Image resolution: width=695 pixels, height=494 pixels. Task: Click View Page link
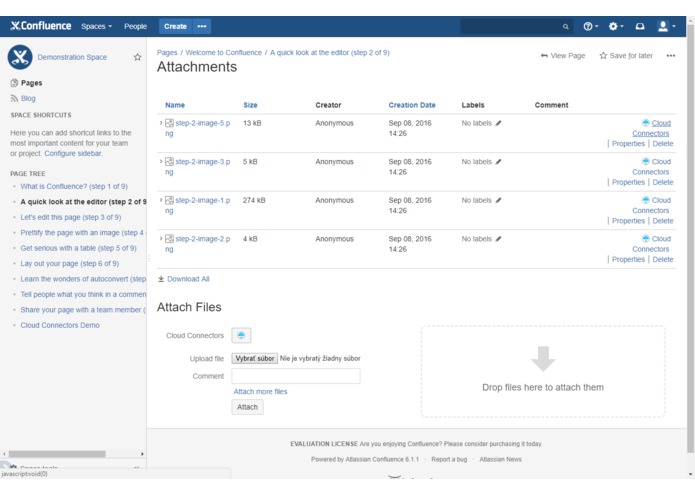pos(563,56)
